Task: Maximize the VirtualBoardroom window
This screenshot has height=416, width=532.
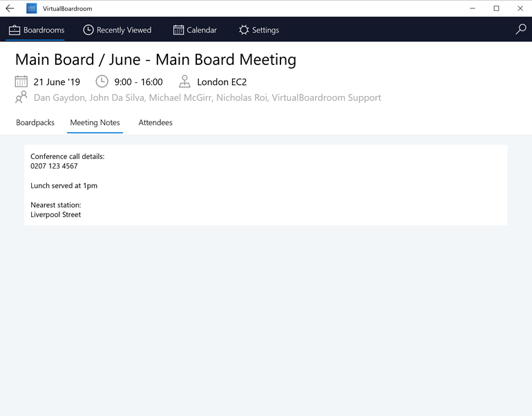Action: (x=496, y=8)
